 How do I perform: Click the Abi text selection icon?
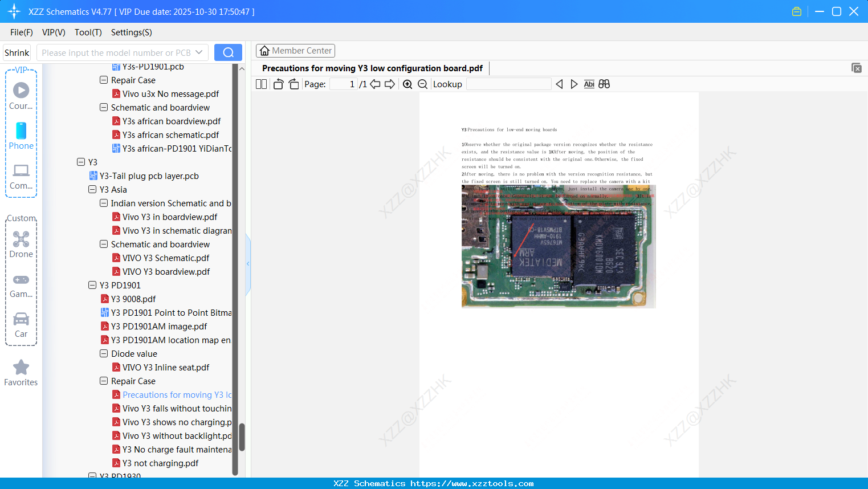pyautogui.click(x=589, y=84)
